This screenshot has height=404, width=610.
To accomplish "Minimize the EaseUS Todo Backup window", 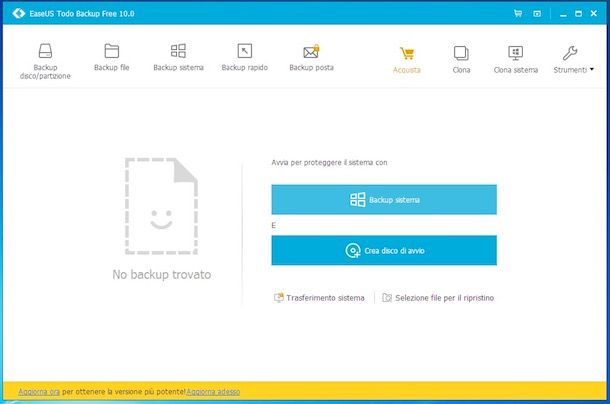I will point(563,14).
